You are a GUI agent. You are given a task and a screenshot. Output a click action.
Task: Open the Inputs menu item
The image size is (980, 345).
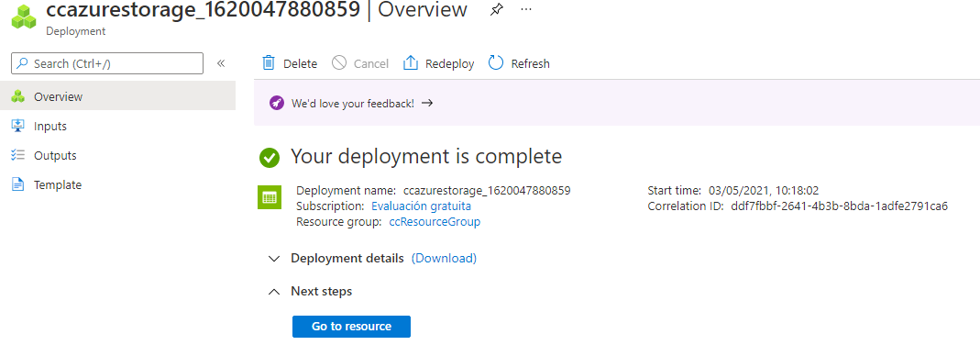click(117, 127)
